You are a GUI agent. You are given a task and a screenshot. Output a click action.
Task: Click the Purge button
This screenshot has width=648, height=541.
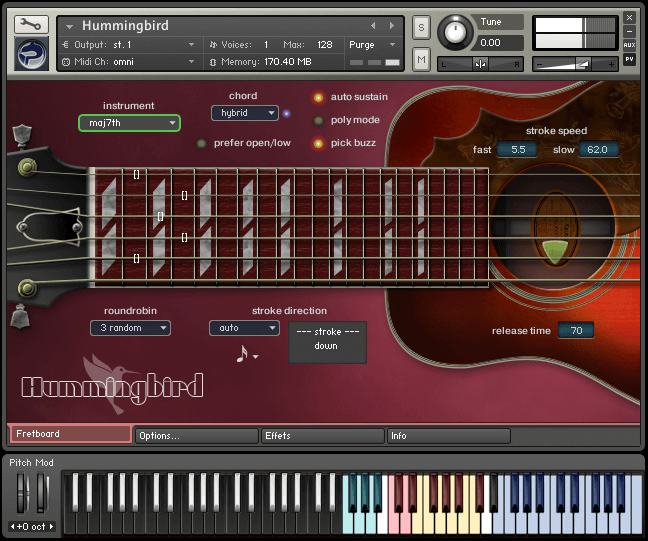pos(373,45)
